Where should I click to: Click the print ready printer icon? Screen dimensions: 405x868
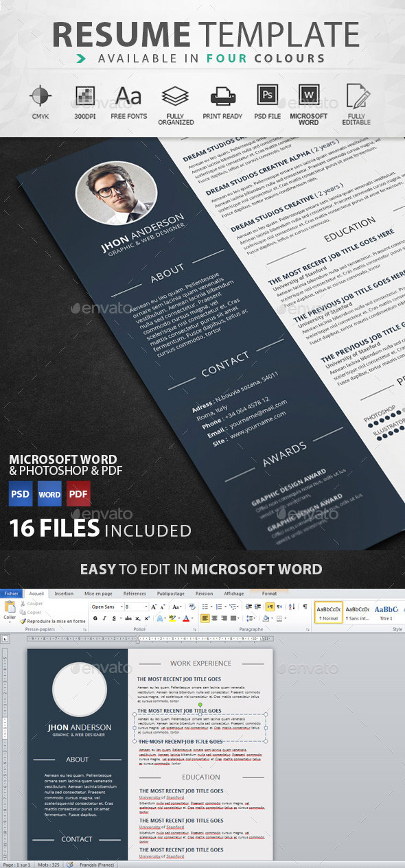pos(222,95)
